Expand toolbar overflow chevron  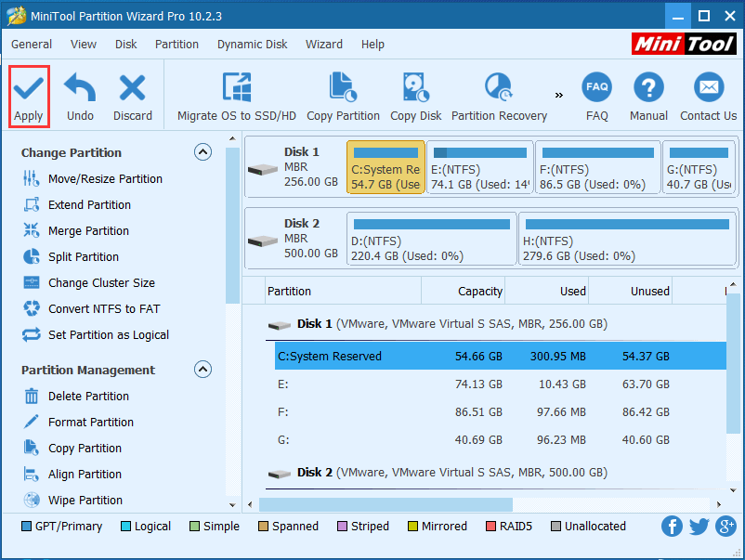click(x=559, y=95)
